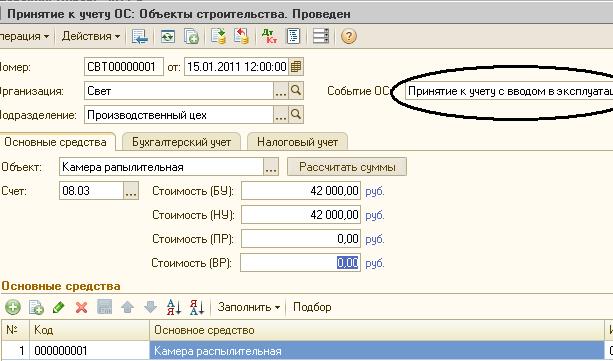Open the Операция dropdown menu
This screenshot has height=361, width=613.
(24, 36)
